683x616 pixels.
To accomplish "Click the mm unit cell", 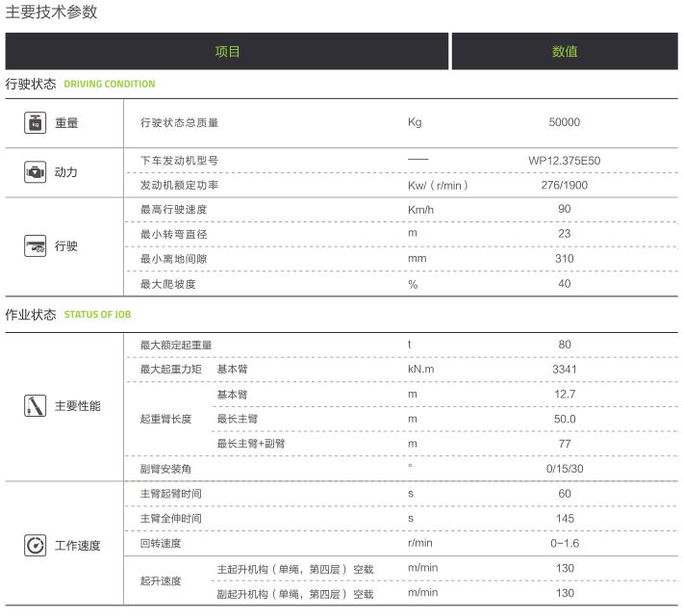I will pos(417,259).
